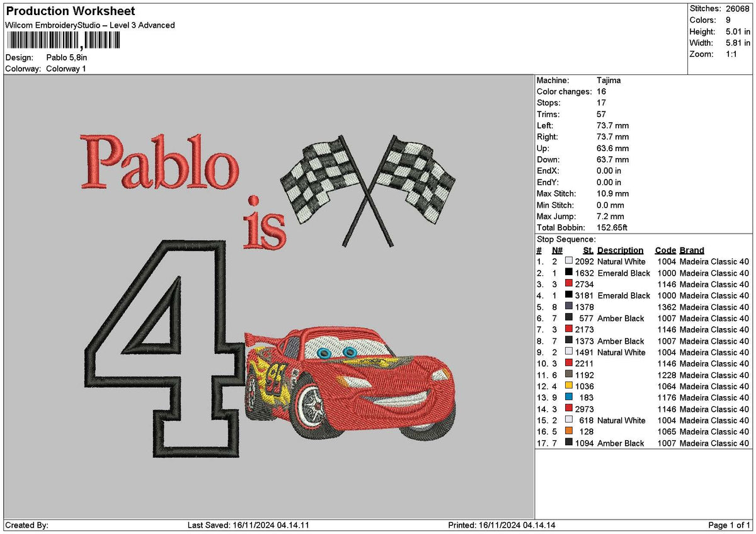Click code 1065 in stop 16

coord(667,431)
